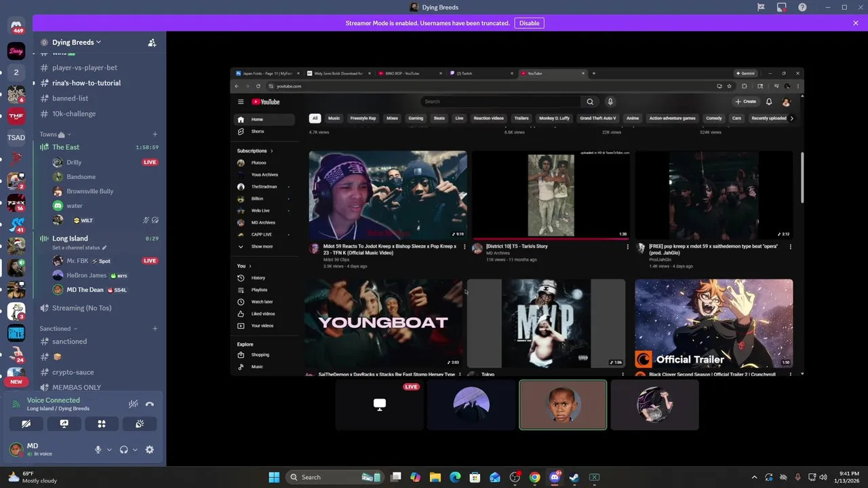Viewport: 868px width, 488px height.
Task: Click the Set a channel status link
Action: (79, 248)
